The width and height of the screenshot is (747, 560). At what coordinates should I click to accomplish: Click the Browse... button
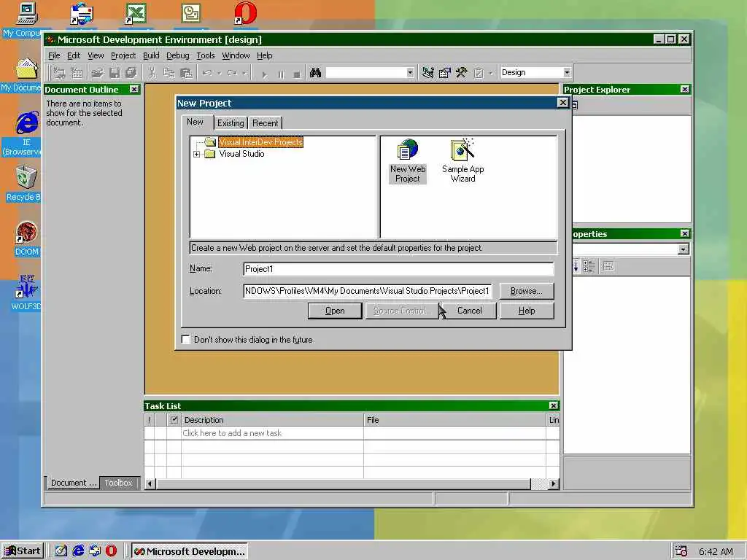pyautogui.click(x=527, y=291)
